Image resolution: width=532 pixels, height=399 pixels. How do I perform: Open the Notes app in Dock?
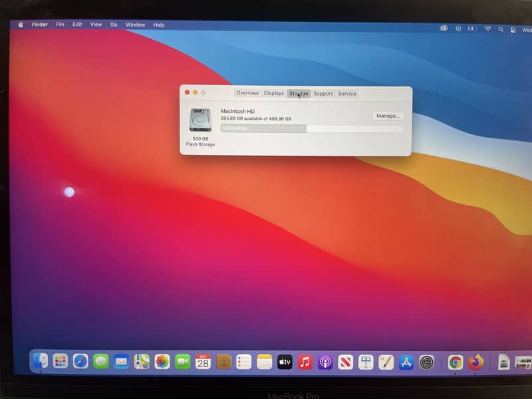click(x=264, y=362)
